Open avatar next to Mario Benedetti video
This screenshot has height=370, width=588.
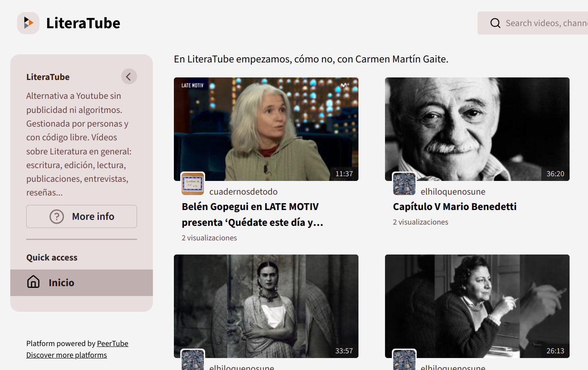404,184
